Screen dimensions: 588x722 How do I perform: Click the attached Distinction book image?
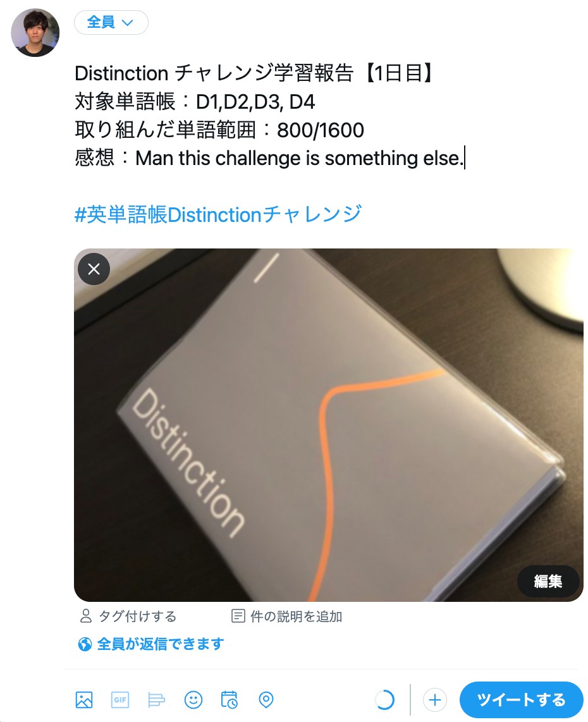[x=329, y=425]
